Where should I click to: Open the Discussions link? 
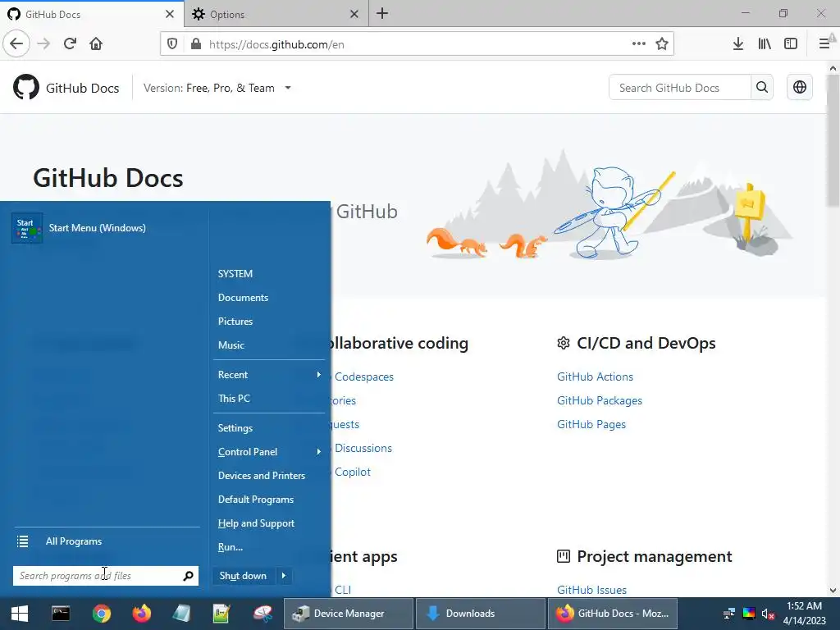click(x=363, y=449)
